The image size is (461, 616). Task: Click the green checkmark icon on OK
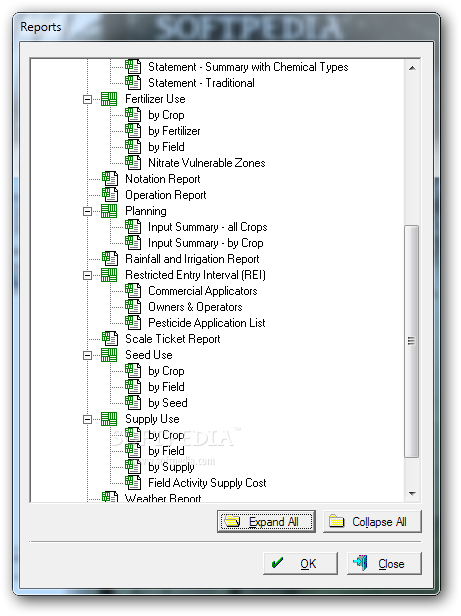pos(277,563)
